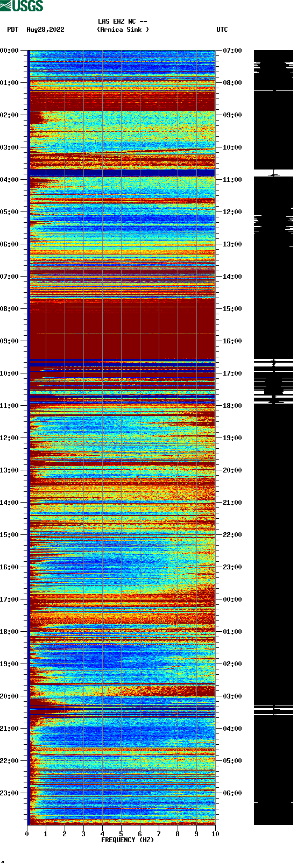Click the '(Arnica Sink )' station name
Viewport: 297px width, 868px height.
pyautogui.click(x=123, y=30)
